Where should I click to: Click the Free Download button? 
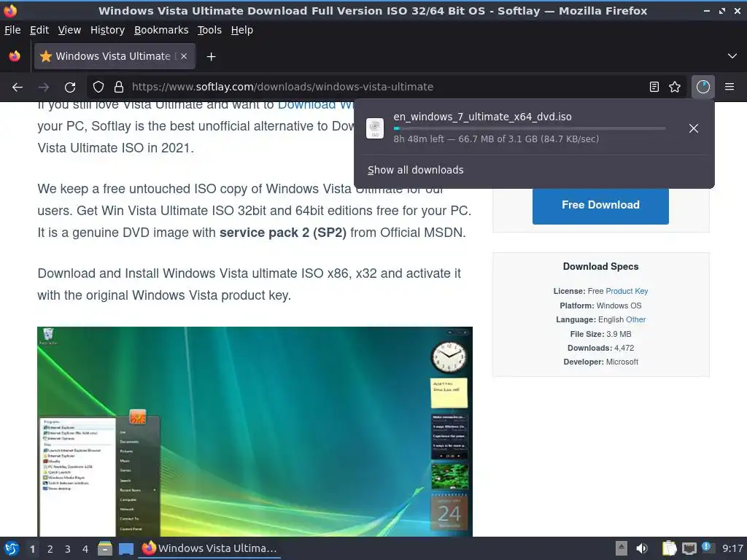click(x=600, y=205)
